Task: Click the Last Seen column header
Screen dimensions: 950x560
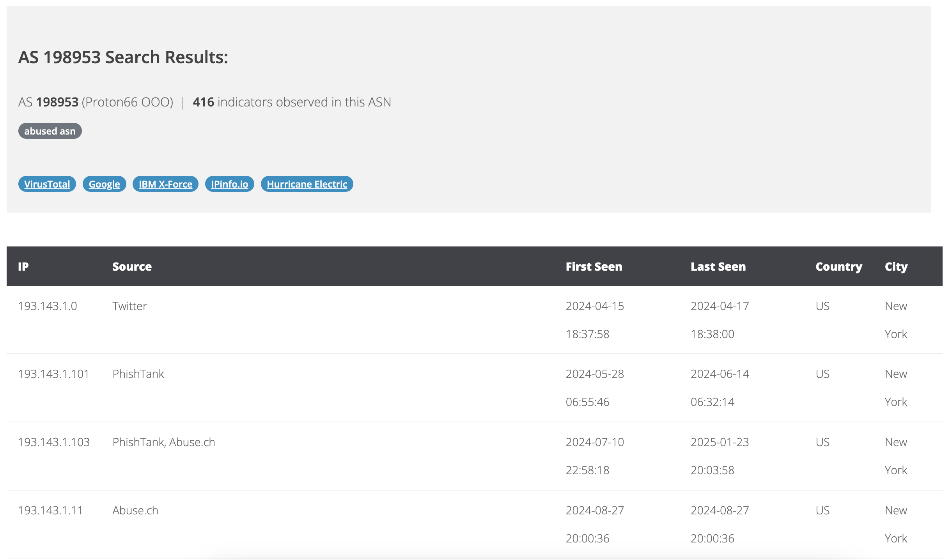Action: tap(718, 266)
